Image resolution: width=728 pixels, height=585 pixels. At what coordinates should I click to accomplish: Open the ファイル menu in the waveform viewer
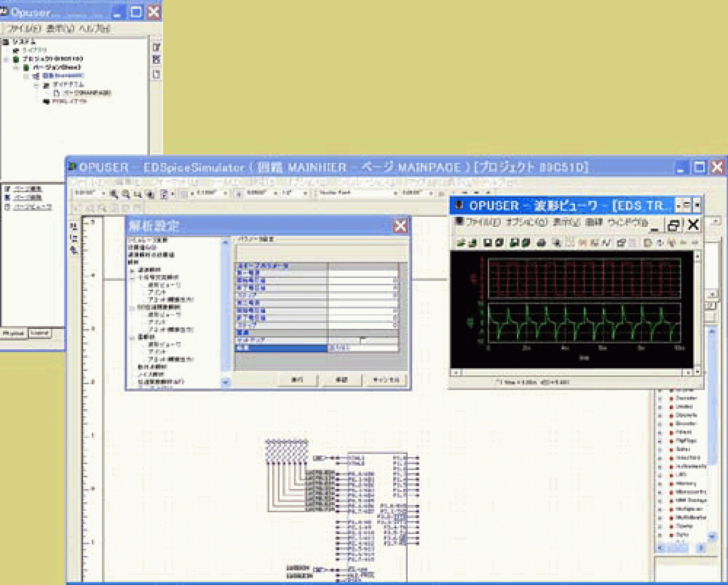point(483,222)
